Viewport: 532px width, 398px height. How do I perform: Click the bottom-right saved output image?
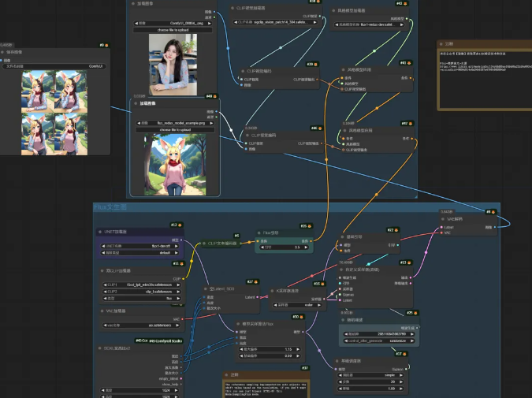click(x=71, y=134)
